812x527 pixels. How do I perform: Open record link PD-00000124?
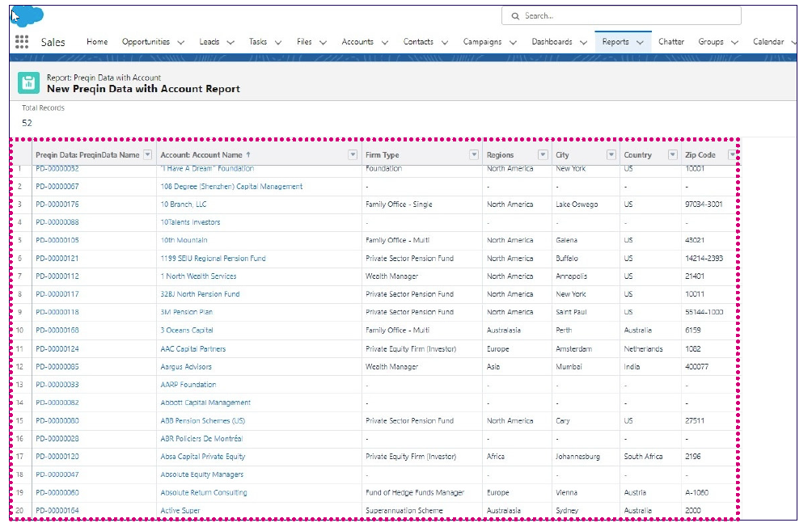pos(57,349)
